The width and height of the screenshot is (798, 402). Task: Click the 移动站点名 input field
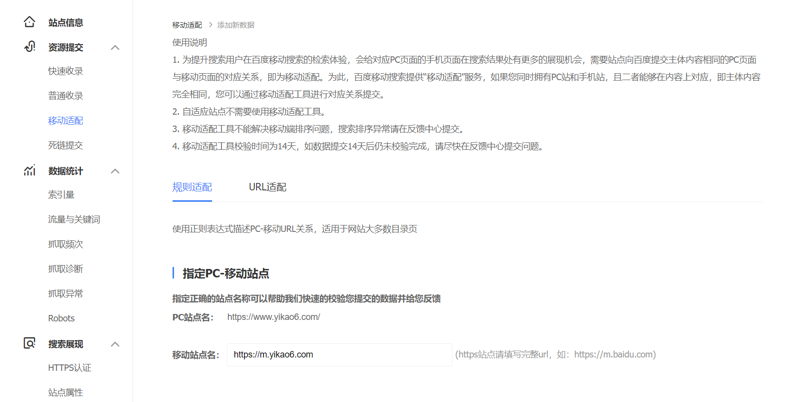pyautogui.click(x=338, y=354)
